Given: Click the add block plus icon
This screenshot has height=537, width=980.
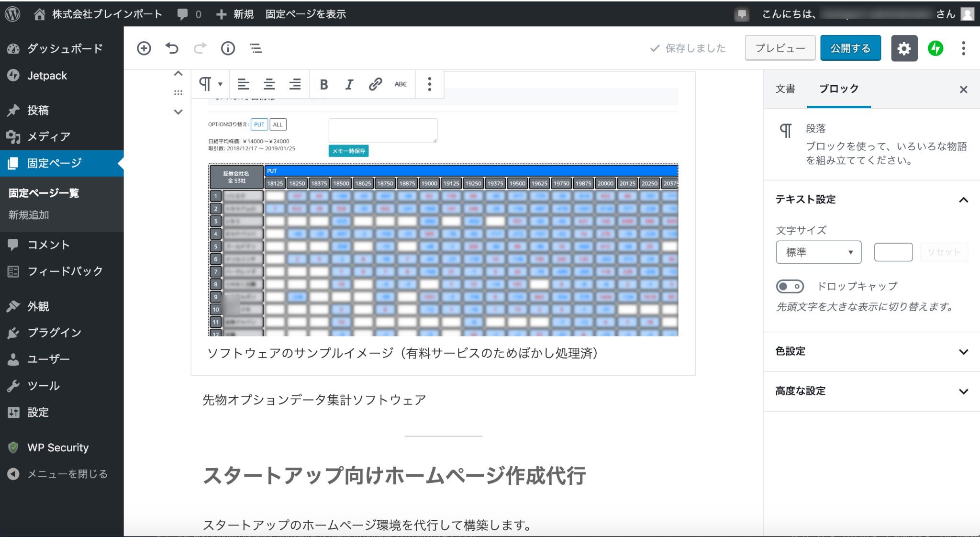Looking at the screenshot, I should 144,48.
